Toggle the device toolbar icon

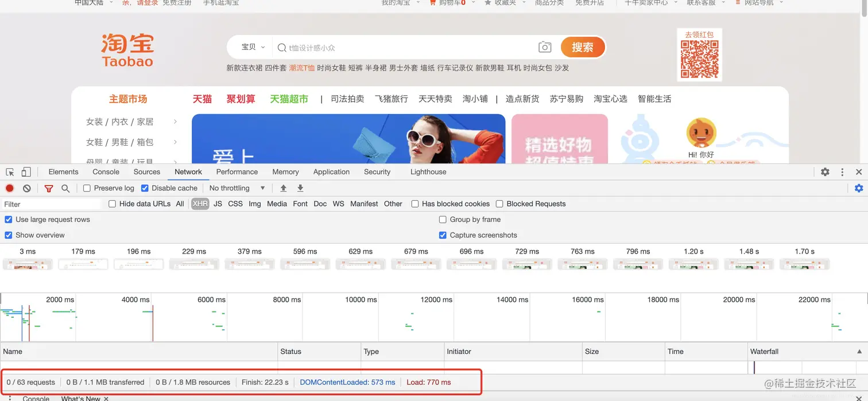[26, 172]
